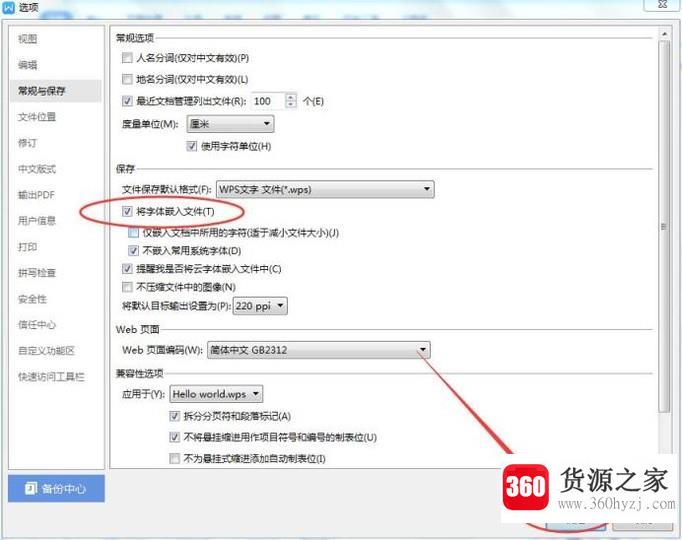Toggle 人名分词(仅对中文有效) checkbox
Image resolution: width=682 pixels, height=540 pixels.
127,57
